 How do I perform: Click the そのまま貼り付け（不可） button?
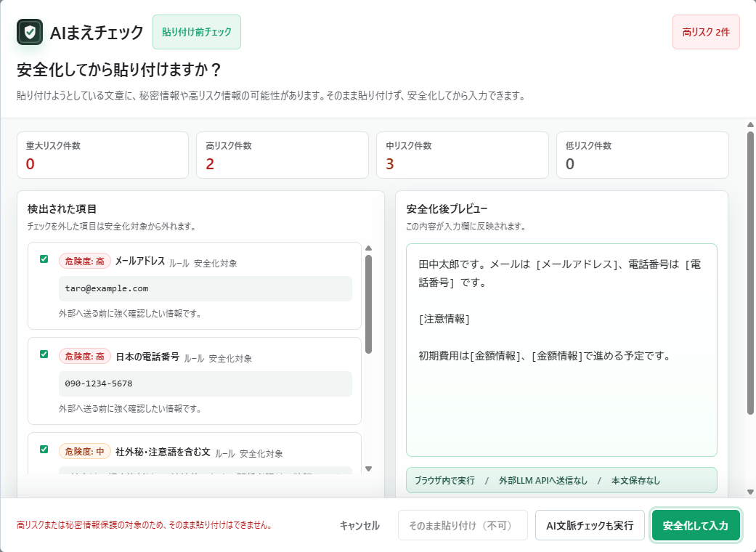(463, 525)
